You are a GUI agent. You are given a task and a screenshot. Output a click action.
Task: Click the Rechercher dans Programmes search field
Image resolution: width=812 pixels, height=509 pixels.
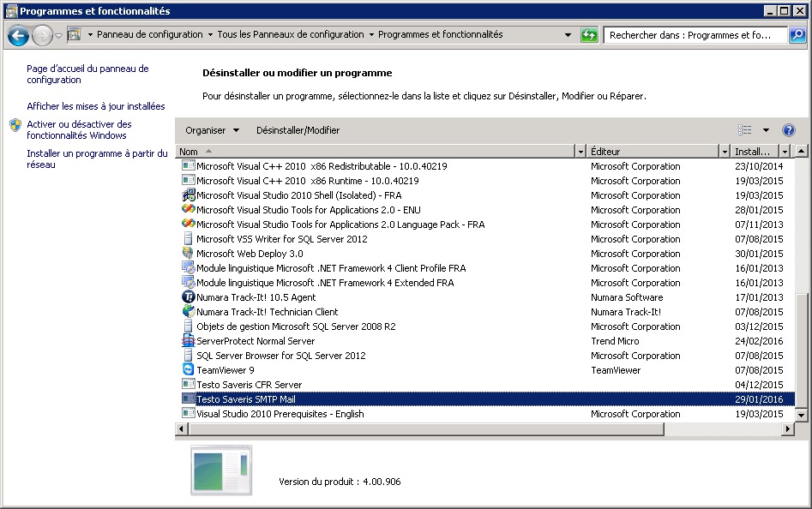(x=695, y=35)
